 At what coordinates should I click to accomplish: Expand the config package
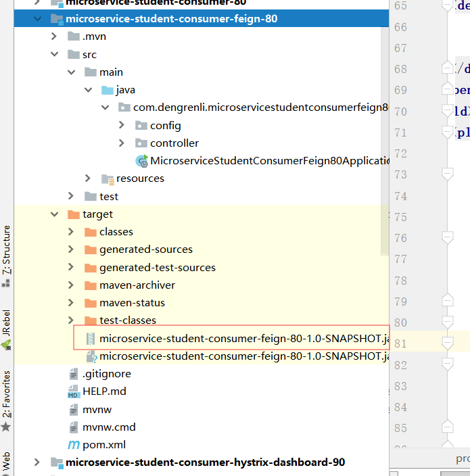(122, 125)
